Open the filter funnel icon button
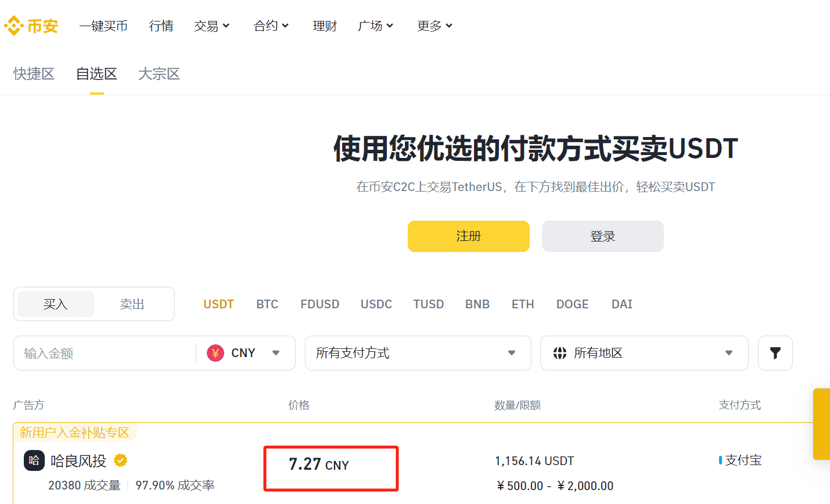830x504 pixels. click(x=775, y=353)
